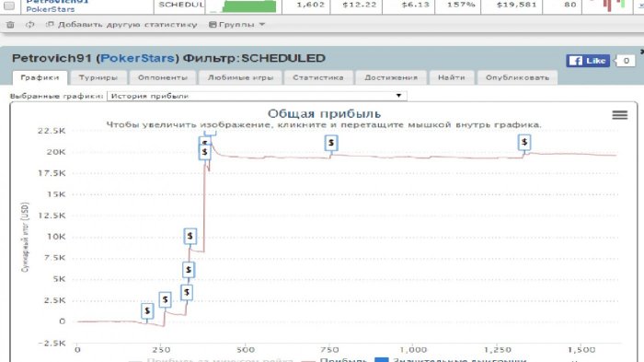Click the dollar marker near 3K level

187,293
